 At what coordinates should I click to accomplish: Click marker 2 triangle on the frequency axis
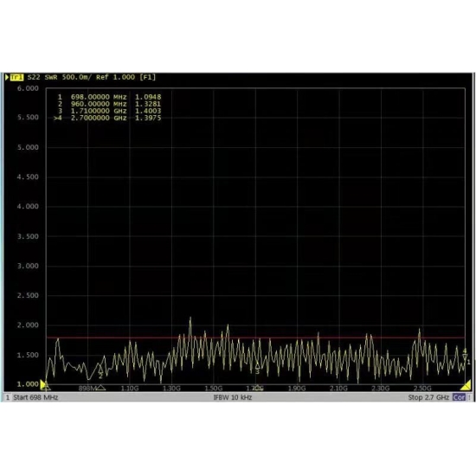pos(100,388)
